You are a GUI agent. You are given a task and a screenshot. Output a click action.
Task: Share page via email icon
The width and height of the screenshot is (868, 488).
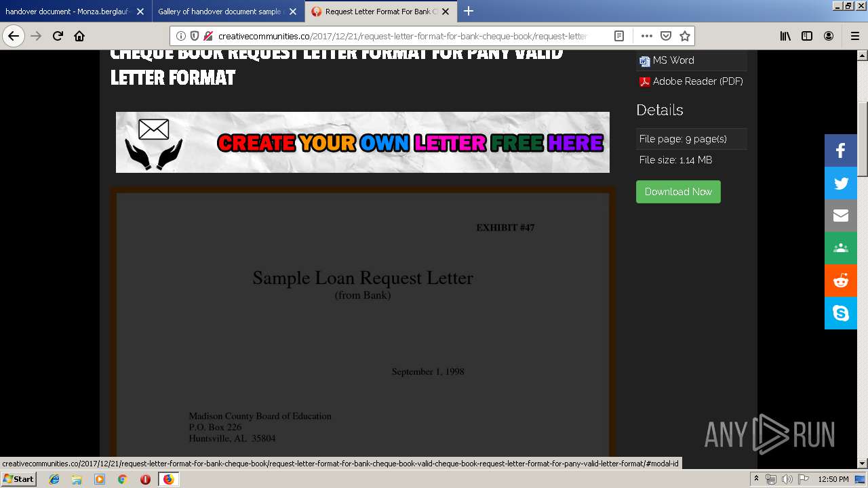(841, 216)
